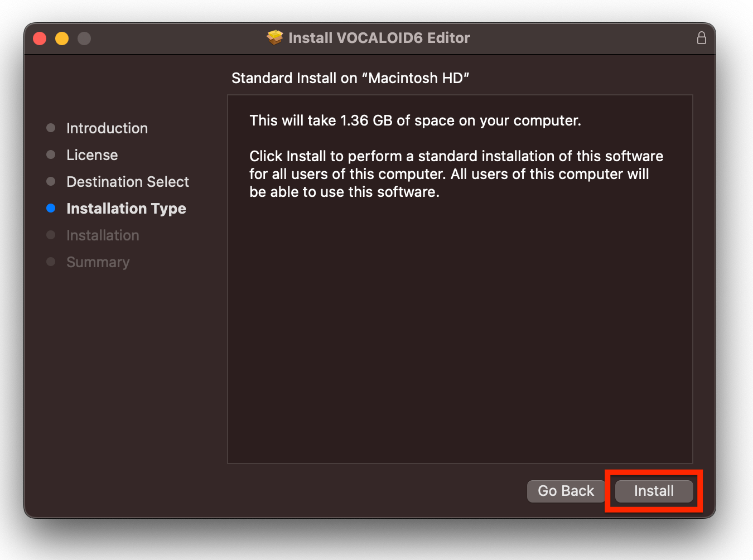This screenshot has height=560, width=753.
Task: Click the installer package icon in the title bar
Action: pos(274,37)
